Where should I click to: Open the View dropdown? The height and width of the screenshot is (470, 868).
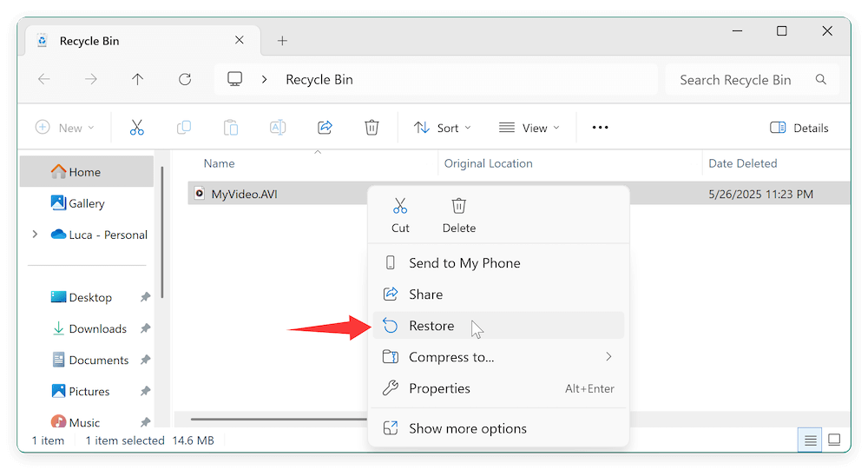tap(529, 128)
